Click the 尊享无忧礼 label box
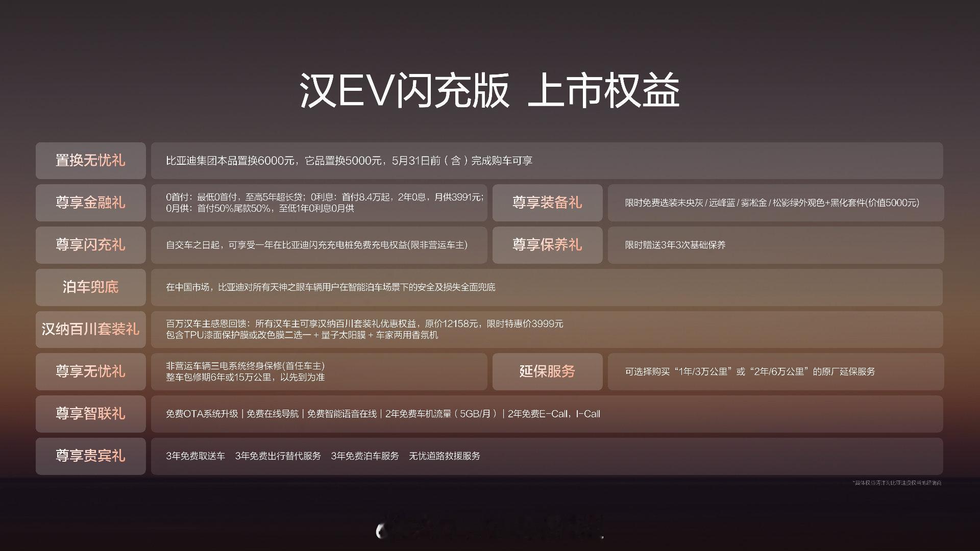 click(90, 371)
